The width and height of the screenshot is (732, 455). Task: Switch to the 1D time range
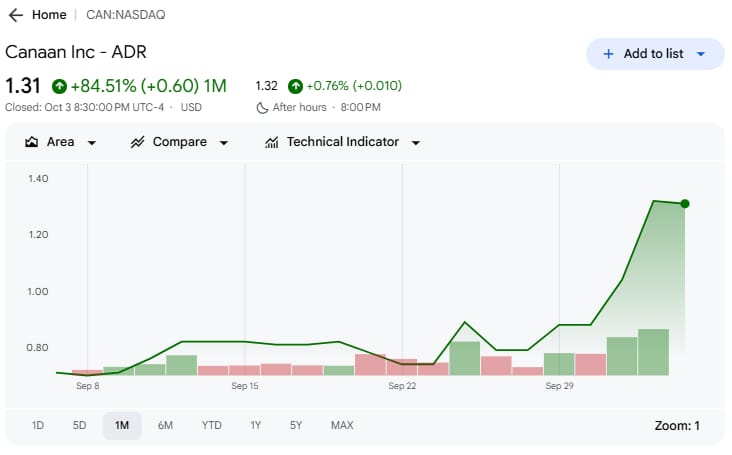[x=38, y=426]
